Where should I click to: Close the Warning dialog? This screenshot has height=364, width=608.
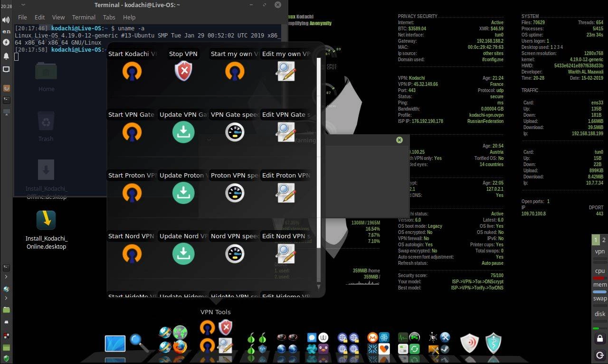tap(399, 140)
